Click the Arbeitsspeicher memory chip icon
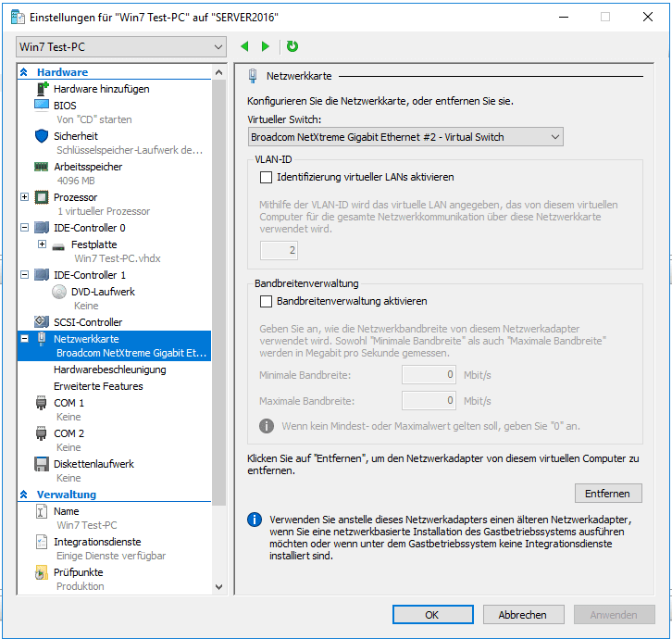Viewport: 672px width, 639px height. (x=42, y=167)
